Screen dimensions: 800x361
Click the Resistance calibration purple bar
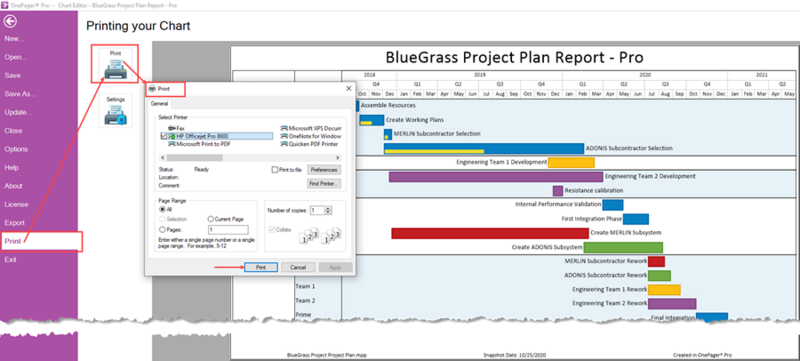click(x=558, y=191)
